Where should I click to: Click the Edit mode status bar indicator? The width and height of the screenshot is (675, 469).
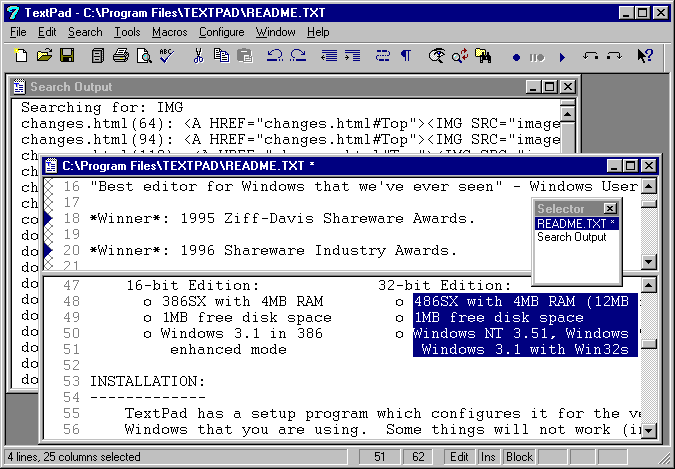[459, 457]
